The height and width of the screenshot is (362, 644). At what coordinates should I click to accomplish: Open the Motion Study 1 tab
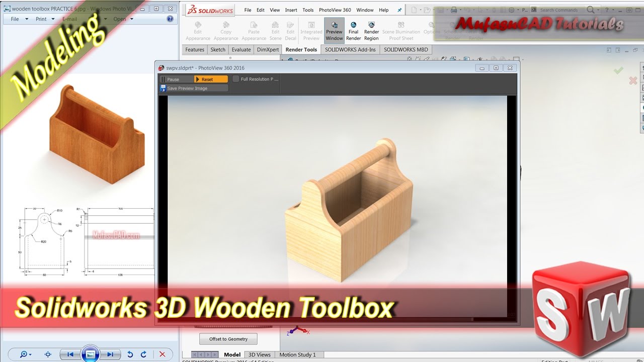tap(298, 354)
